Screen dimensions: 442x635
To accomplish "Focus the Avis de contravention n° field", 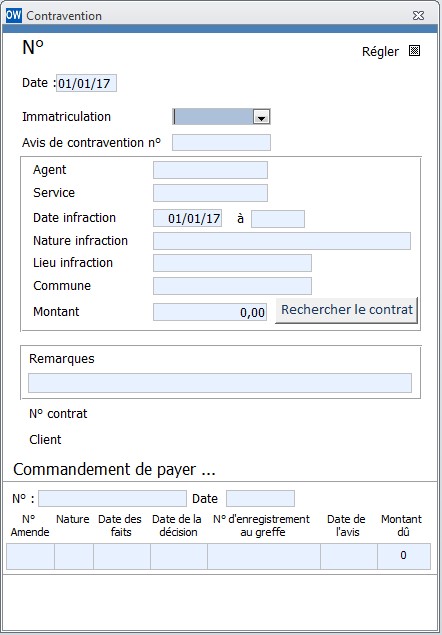I will pyautogui.click(x=221, y=143).
